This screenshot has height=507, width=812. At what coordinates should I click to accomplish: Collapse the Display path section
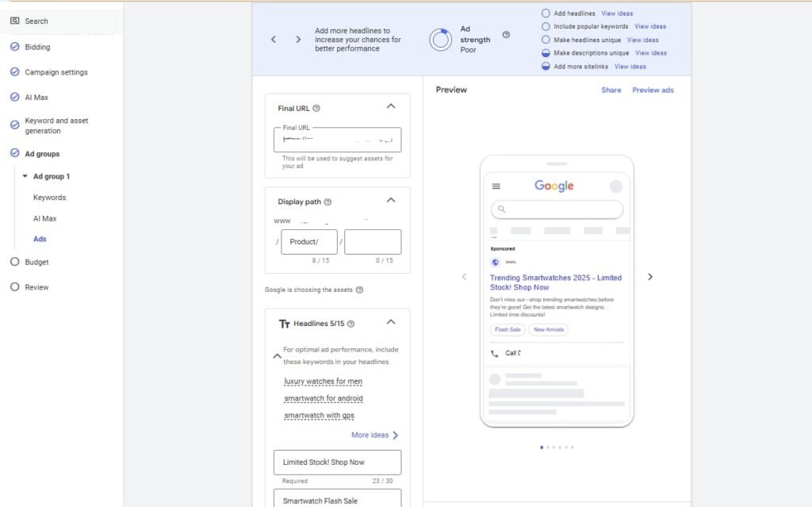(390, 201)
